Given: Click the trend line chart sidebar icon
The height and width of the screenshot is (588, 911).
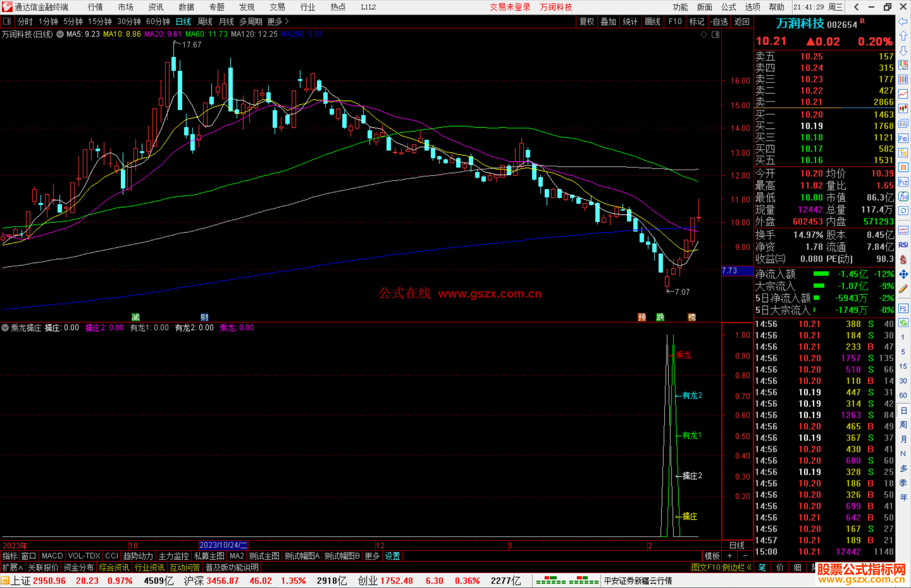Looking at the screenshot, I should pos(903,94).
